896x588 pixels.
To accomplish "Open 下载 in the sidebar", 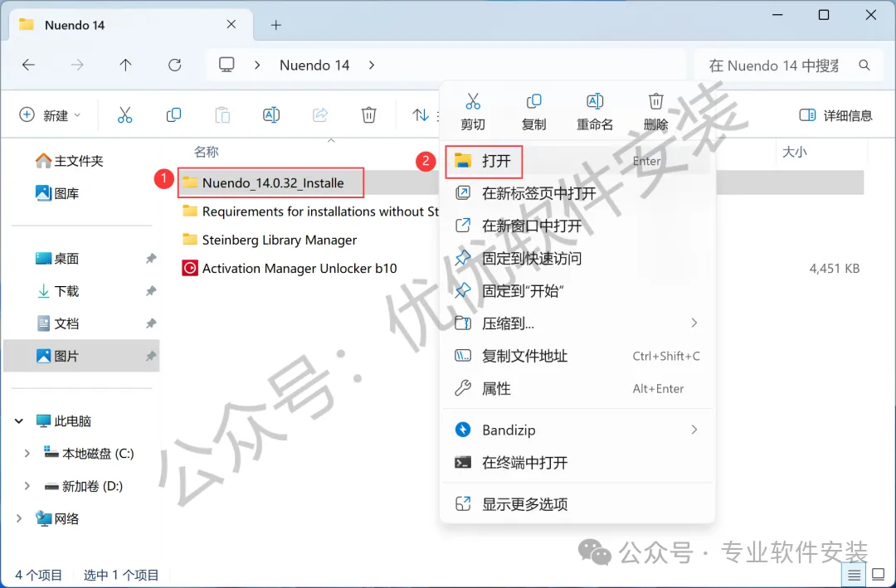I will [x=57, y=291].
